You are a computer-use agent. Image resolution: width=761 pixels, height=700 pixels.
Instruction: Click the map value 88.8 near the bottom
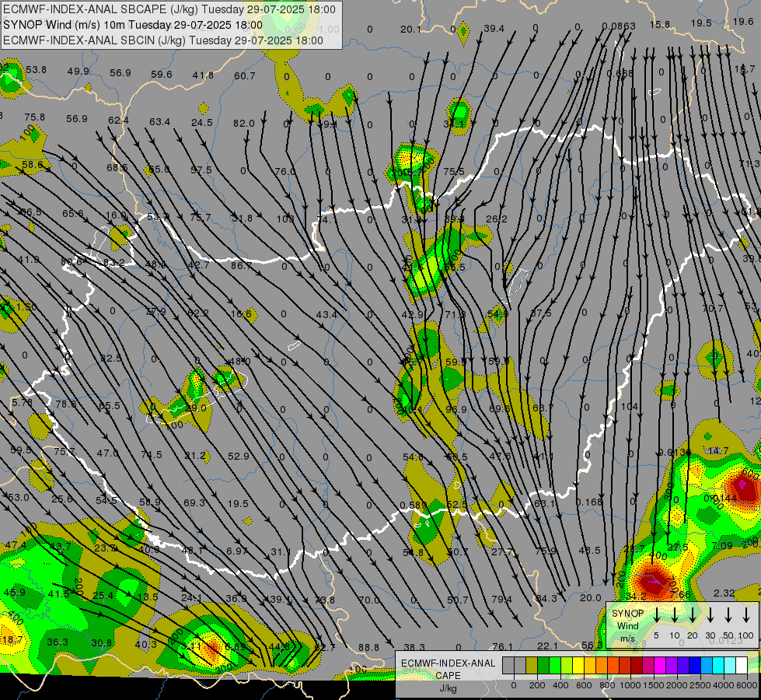[x=369, y=647]
